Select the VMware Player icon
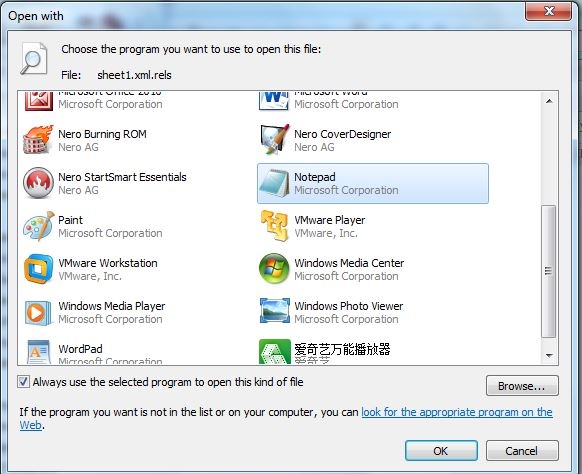This screenshot has width=582, height=474. point(274,226)
